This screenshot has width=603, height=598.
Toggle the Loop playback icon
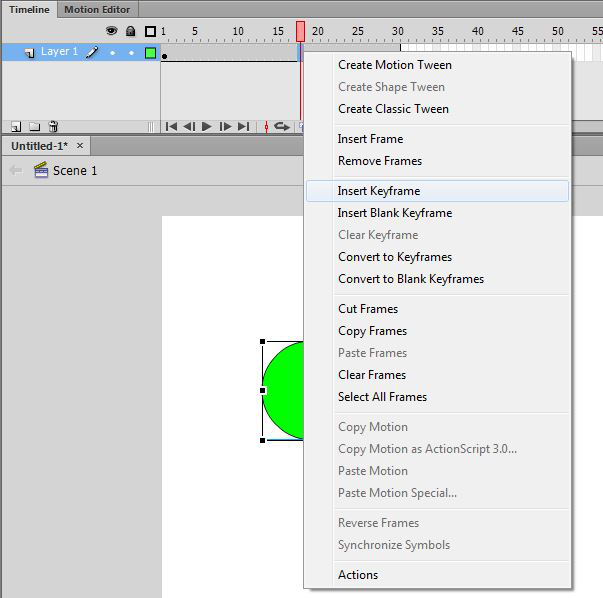tap(282, 127)
